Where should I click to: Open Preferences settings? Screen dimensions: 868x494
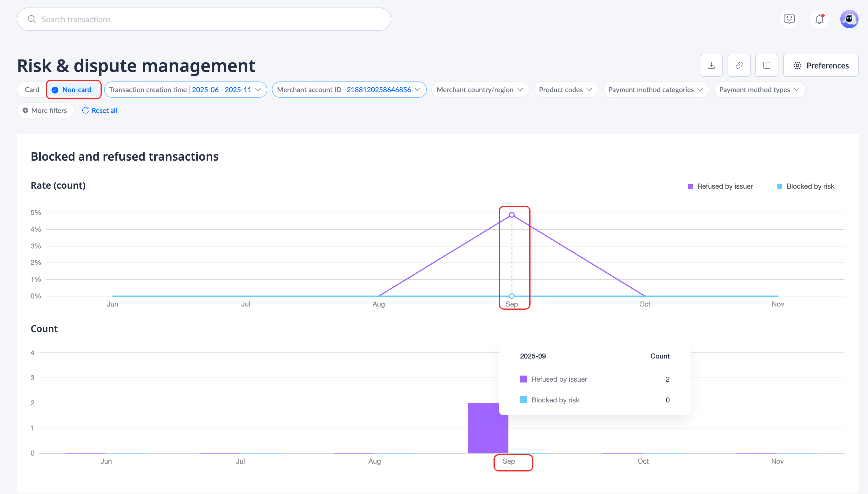(x=821, y=66)
